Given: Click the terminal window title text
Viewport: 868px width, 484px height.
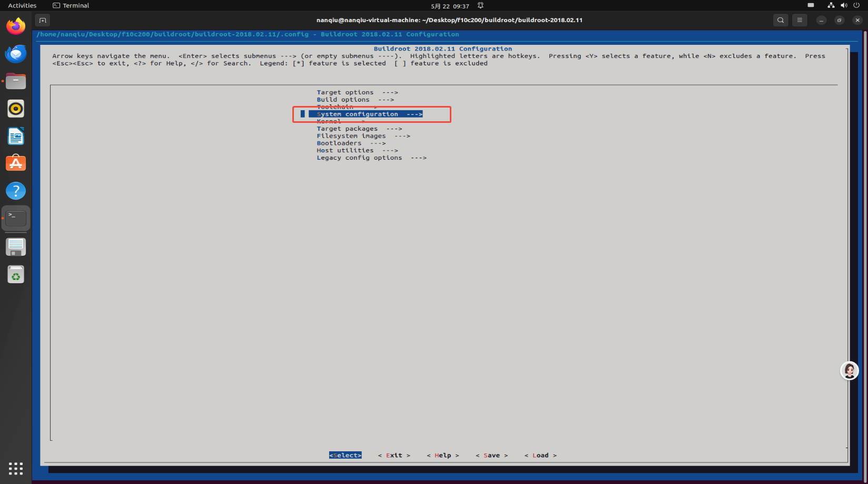Looking at the screenshot, I should click(449, 20).
